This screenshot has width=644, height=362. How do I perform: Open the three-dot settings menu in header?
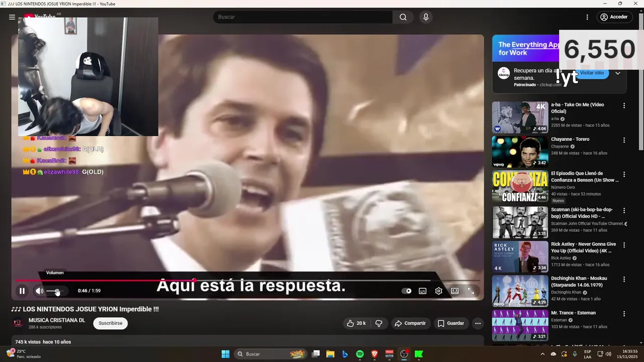[x=587, y=17]
